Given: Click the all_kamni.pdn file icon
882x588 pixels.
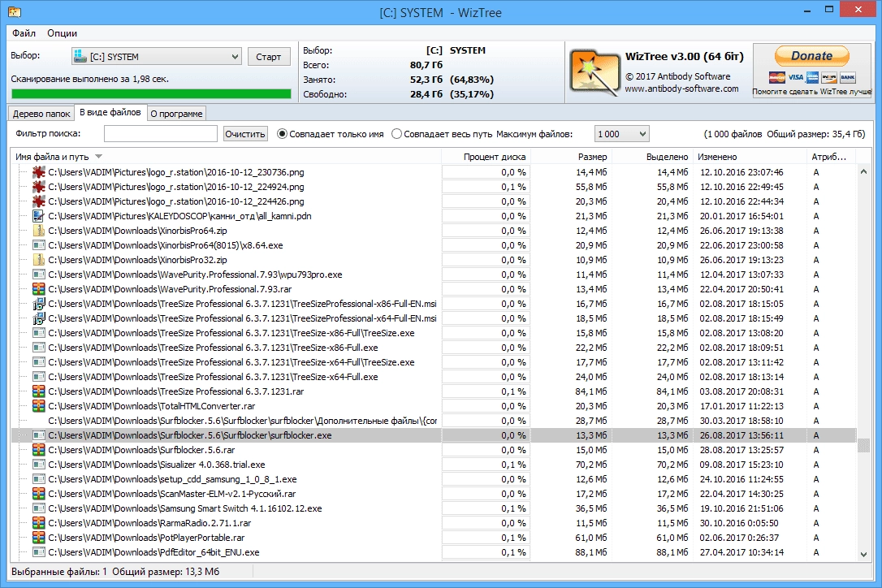Looking at the screenshot, I should [x=39, y=216].
